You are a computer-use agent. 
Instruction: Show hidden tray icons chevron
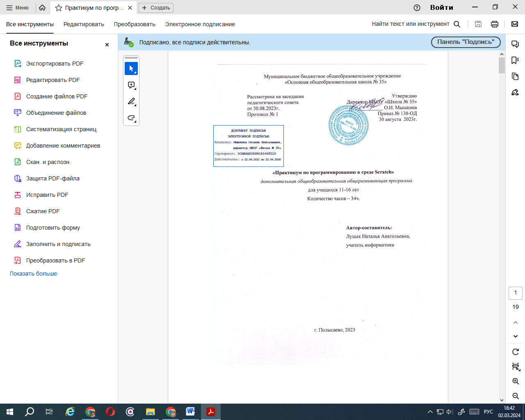pos(430,412)
